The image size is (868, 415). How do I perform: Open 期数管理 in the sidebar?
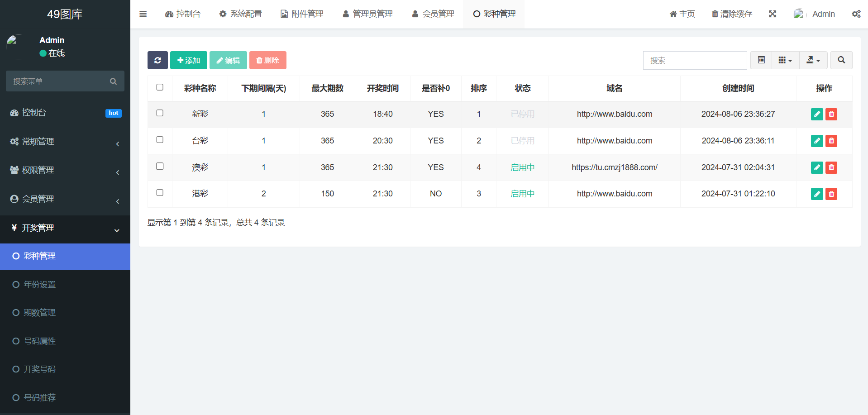(40, 313)
